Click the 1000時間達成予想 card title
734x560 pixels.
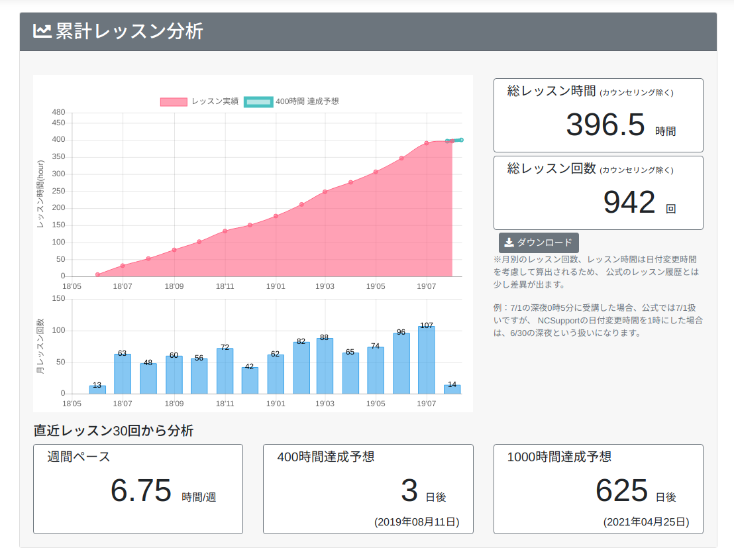[559, 457]
